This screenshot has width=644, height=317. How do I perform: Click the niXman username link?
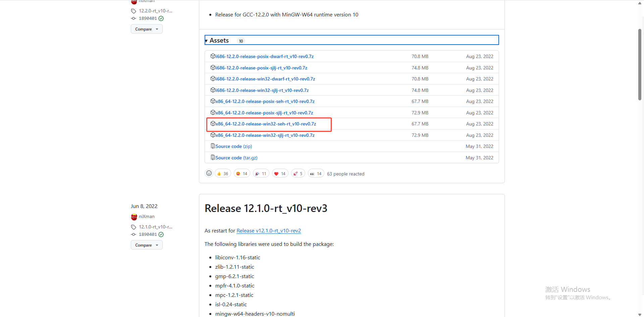click(147, 216)
